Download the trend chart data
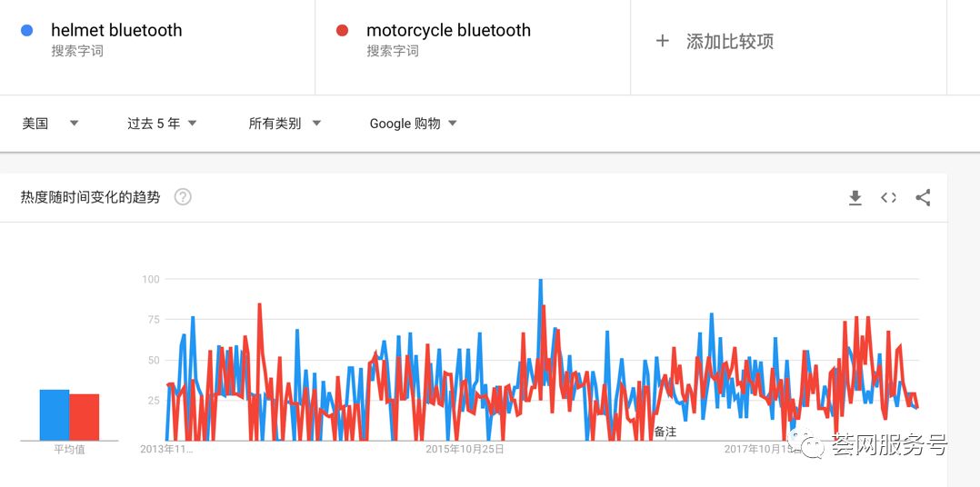 [855, 198]
